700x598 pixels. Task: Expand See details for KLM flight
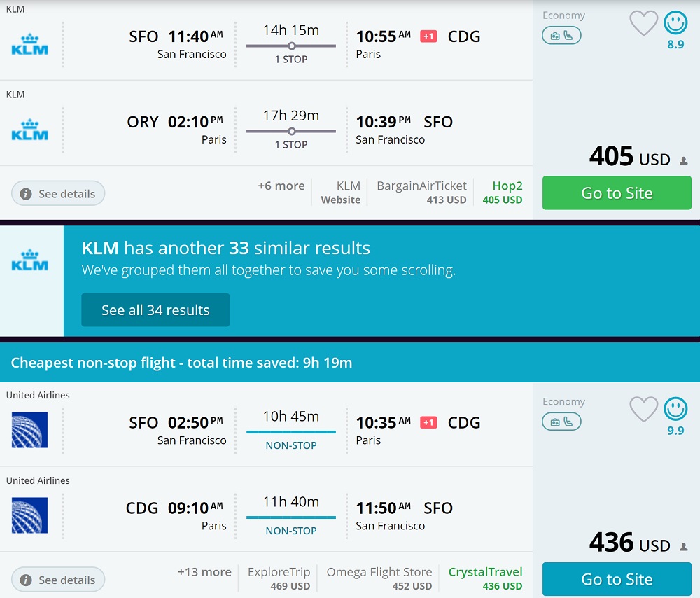[58, 194]
